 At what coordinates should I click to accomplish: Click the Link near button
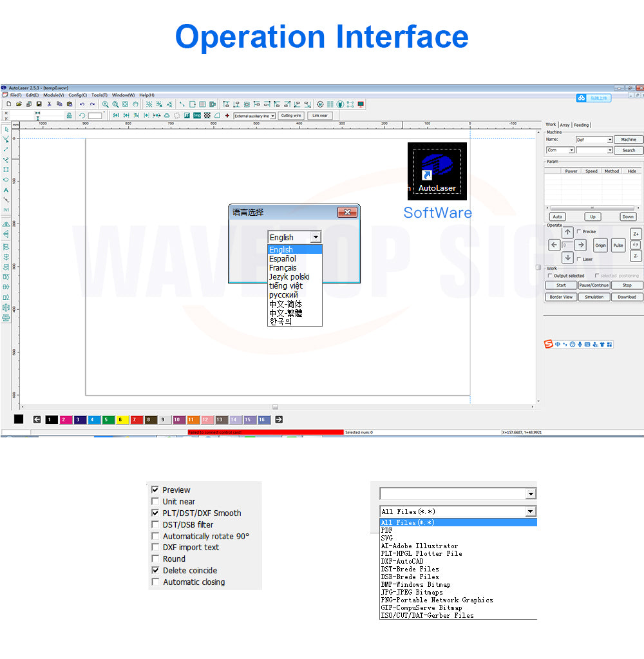coord(319,115)
